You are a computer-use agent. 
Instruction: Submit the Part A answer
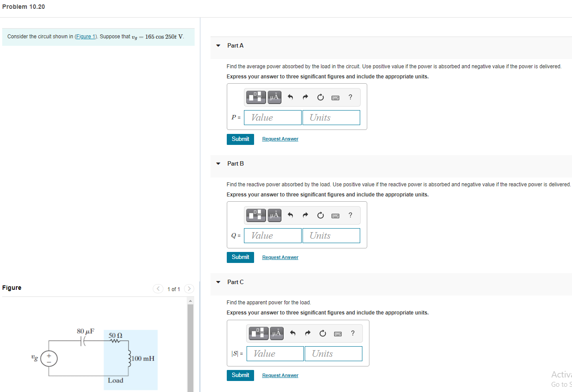point(240,139)
